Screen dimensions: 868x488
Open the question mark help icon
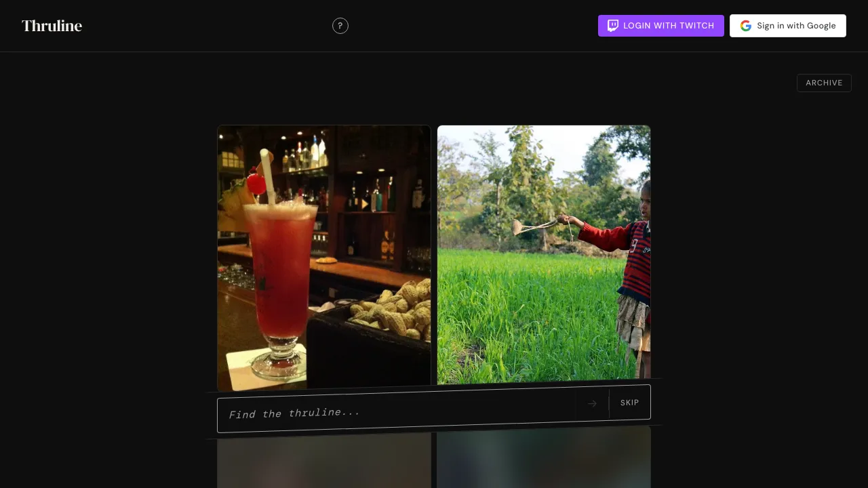pyautogui.click(x=340, y=26)
